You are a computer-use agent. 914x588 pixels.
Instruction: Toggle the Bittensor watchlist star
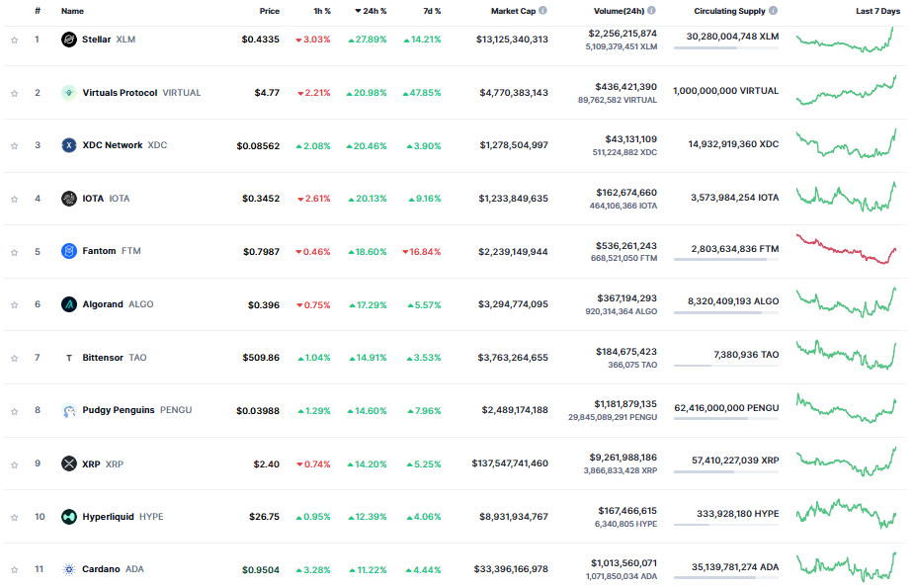[x=15, y=359]
